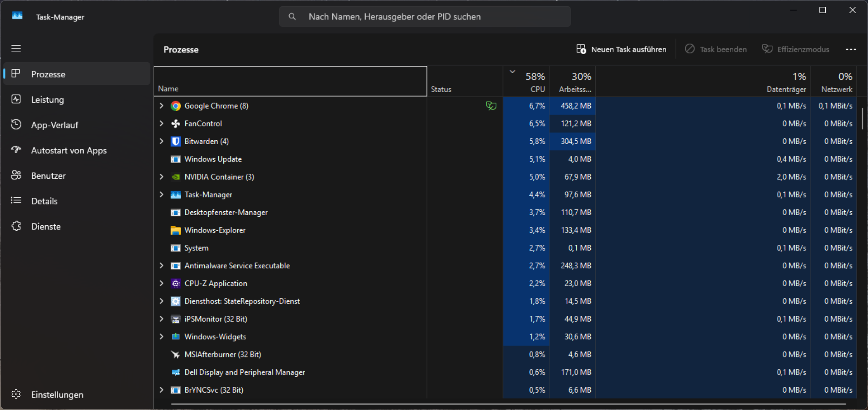Open the Benutzer tab

(77, 175)
